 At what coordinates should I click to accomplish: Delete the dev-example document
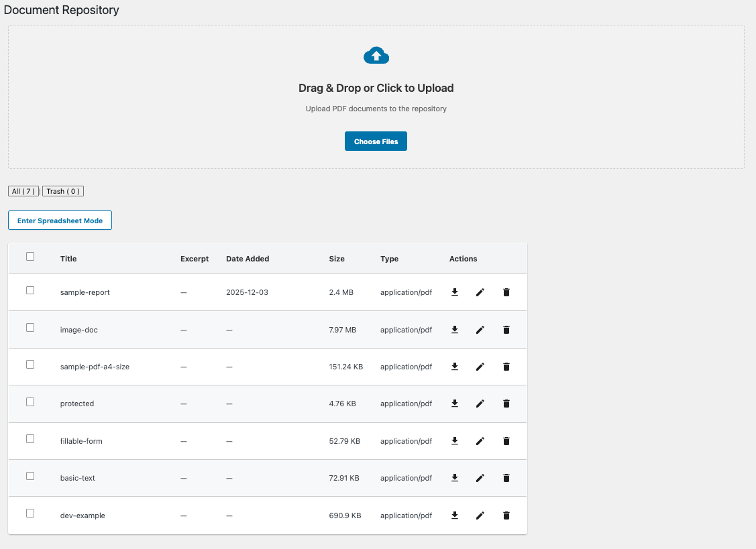coord(506,515)
